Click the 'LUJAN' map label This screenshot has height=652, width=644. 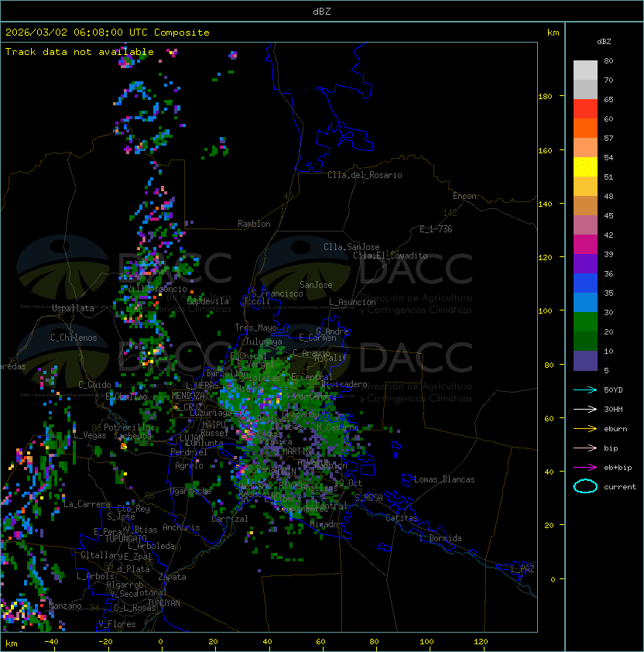191,438
